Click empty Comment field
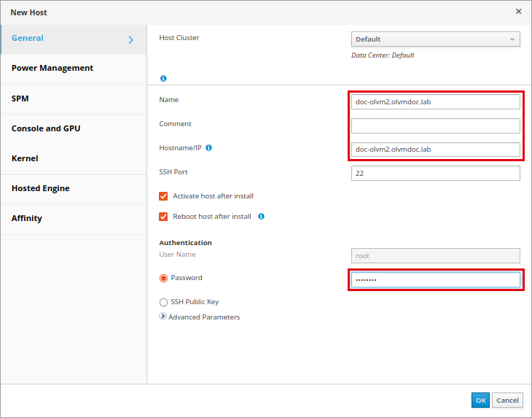This screenshot has height=418, width=532. tap(436, 125)
